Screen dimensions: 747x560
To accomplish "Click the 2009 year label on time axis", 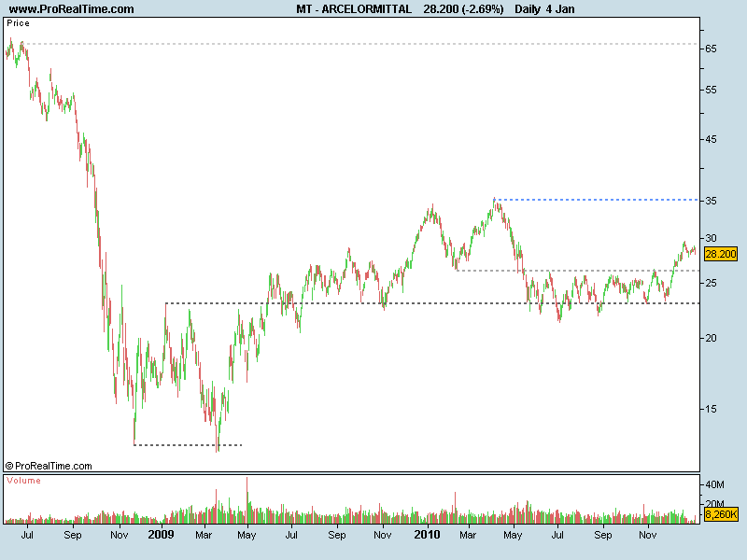I will click(x=161, y=534).
